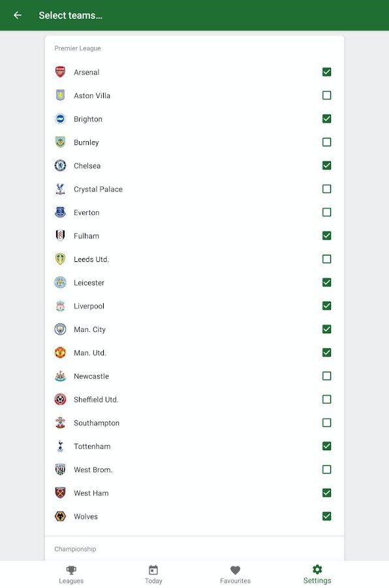Switch to the Today tab
The image size is (389, 588).
(x=153, y=575)
